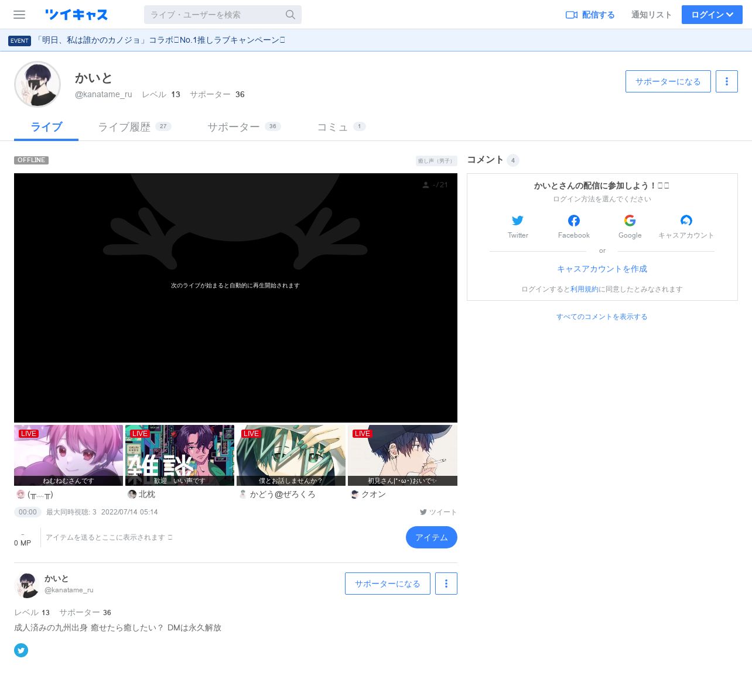Click the offline video player area
The height and width of the screenshot is (700, 752).
click(x=235, y=298)
